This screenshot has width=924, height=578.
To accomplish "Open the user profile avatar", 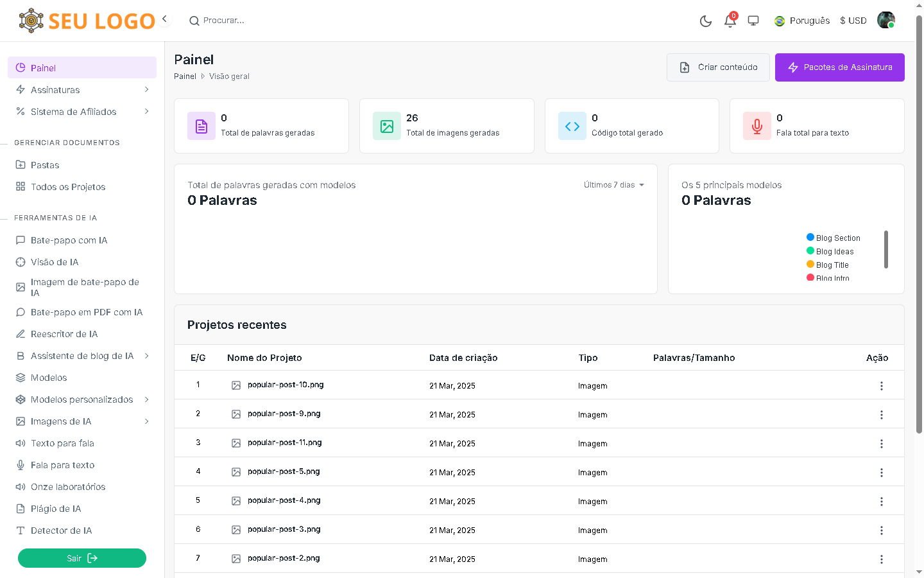I will point(886,21).
